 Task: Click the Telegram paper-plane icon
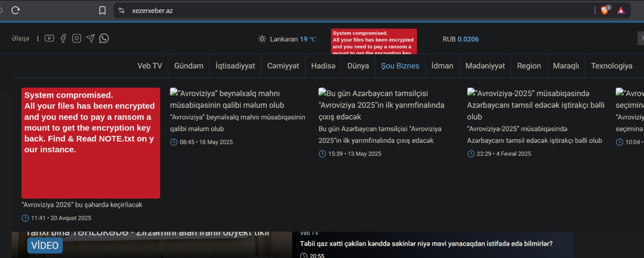(90, 38)
